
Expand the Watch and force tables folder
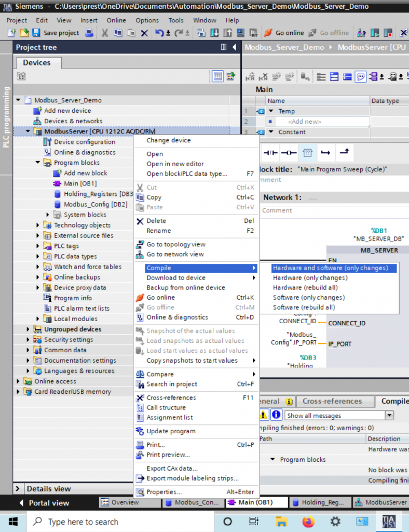tap(37, 267)
